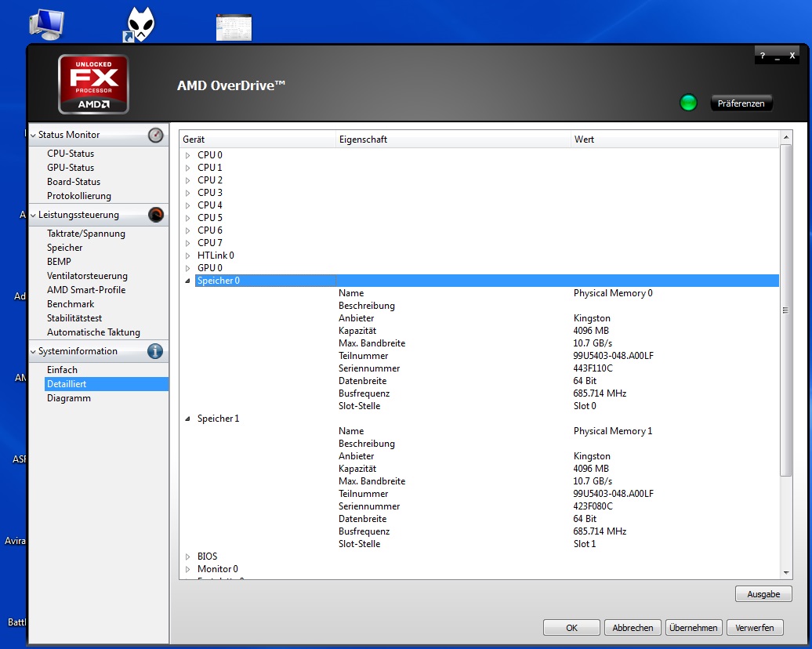Open Automatische Taktung page
The width and height of the screenshot is (812, 649).
click(93, 332)
